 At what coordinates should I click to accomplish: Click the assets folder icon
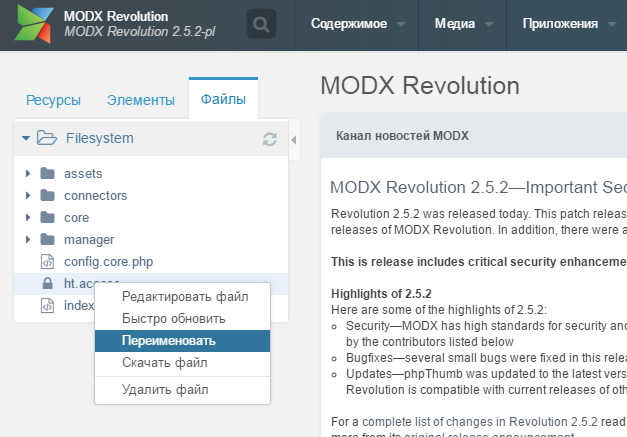coord(48,173)
